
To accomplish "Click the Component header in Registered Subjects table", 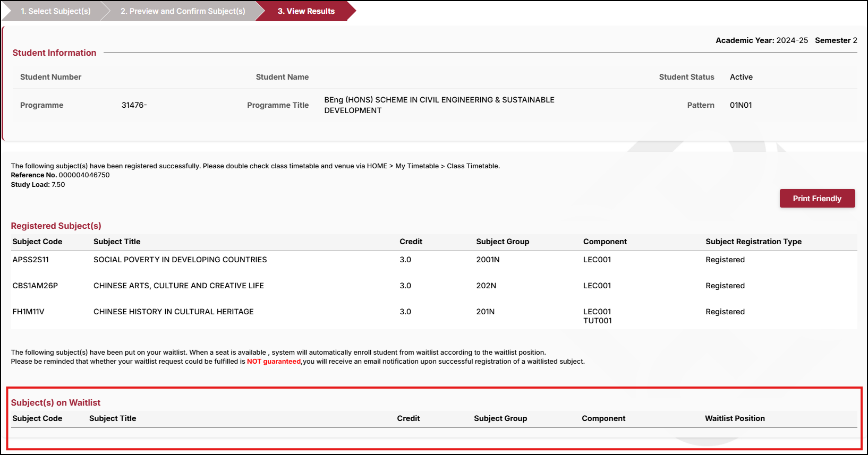I will click(605, 242).
